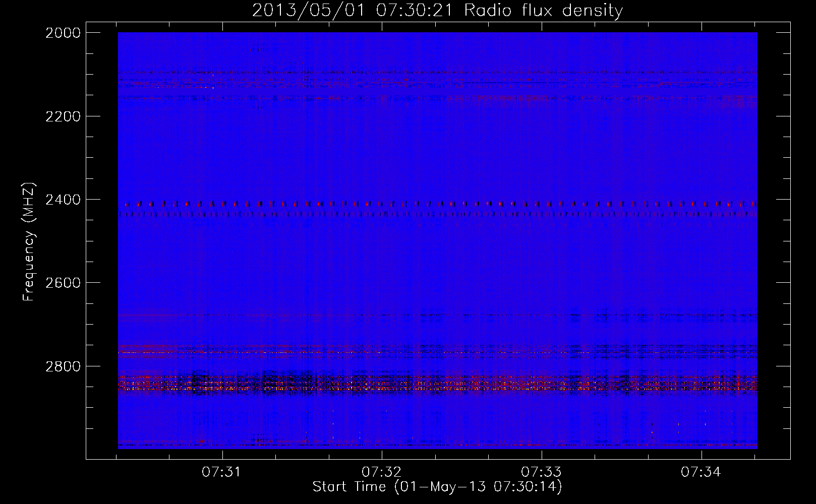Image resolution: width=816 pixels, height=504 pixels.
Task: Pick the 2400 frequency tick label
Action: pyautogui.click(x=63, y=200)
